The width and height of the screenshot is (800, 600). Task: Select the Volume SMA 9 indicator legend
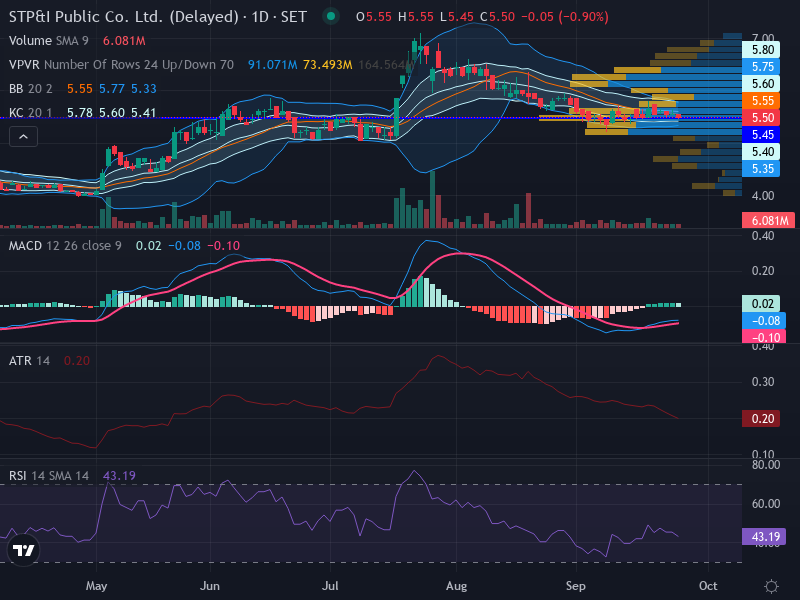(x=48, y=41)
